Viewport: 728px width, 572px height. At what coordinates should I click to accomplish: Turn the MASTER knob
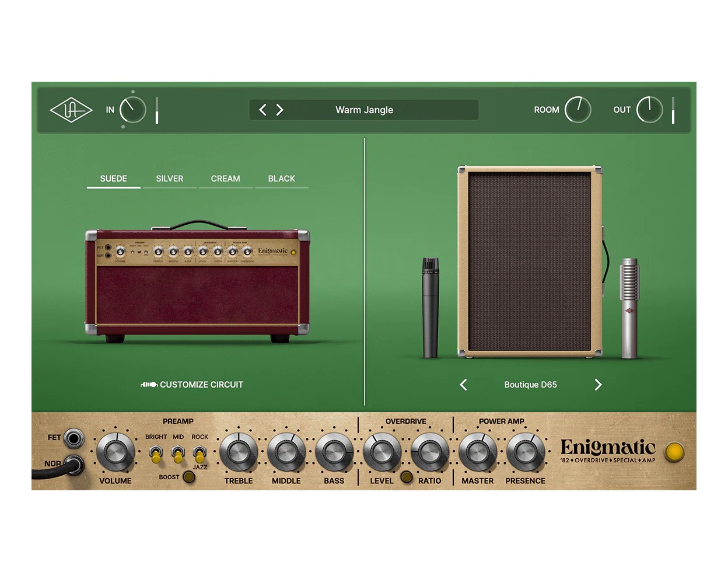(478, 453)
